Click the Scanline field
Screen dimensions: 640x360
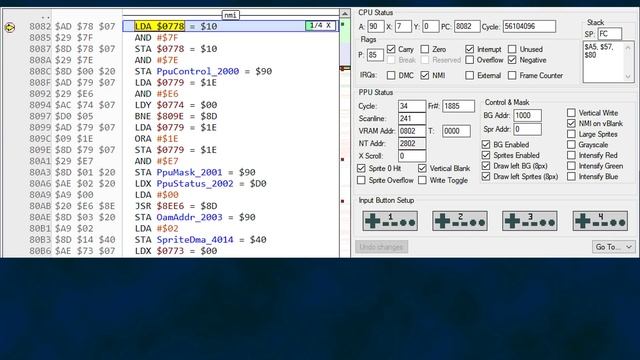pos(412,119)
